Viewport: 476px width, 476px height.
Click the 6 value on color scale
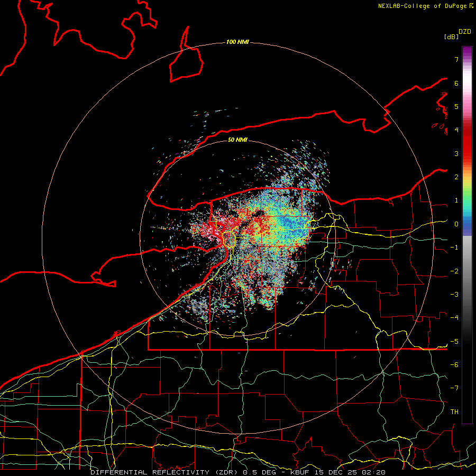point(456,83)
